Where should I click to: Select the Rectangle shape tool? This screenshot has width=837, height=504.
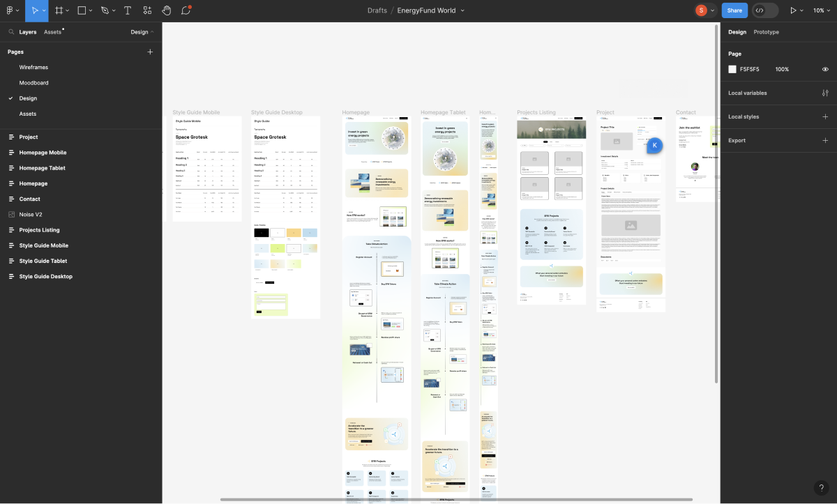pos(82,10)
